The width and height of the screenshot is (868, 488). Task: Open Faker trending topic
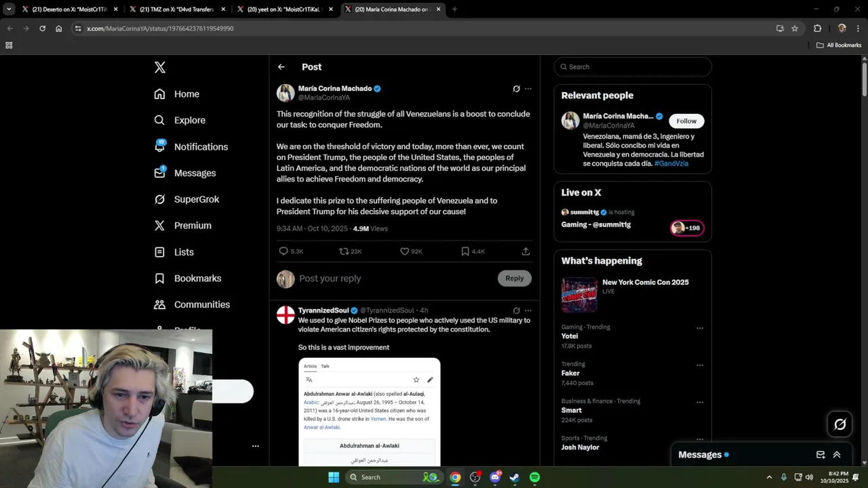(570, 373)
